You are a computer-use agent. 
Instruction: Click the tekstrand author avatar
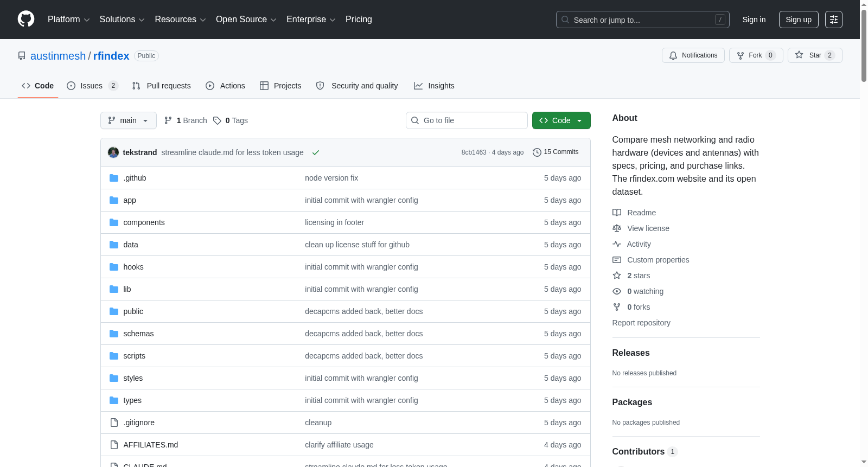tap(113, 152)
